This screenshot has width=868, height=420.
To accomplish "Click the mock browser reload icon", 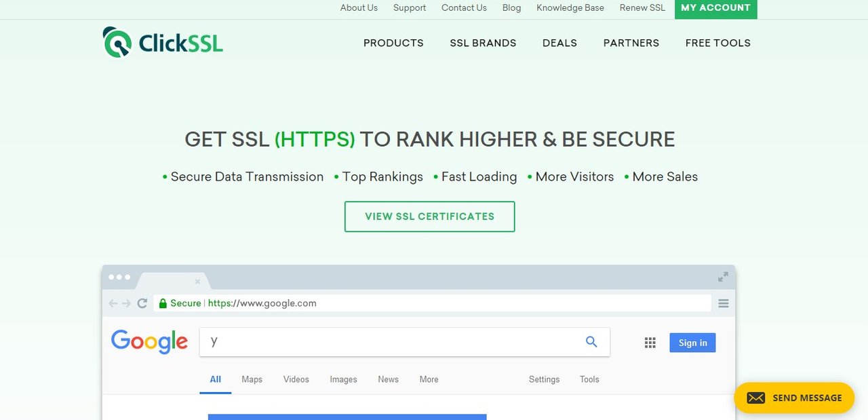I will click(142, 303).
